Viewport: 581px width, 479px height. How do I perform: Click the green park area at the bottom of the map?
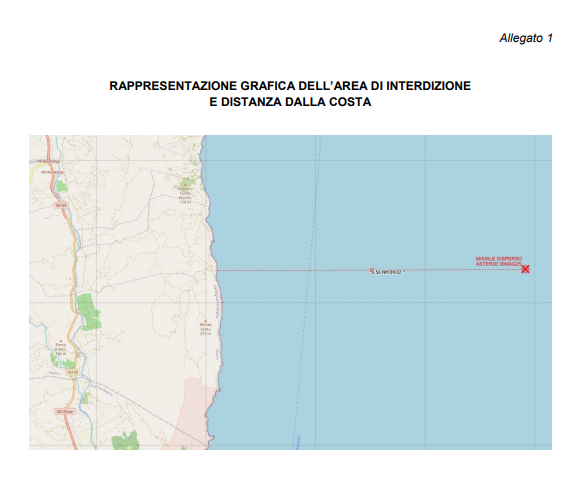pyautogui.click(x=125, y=440)
